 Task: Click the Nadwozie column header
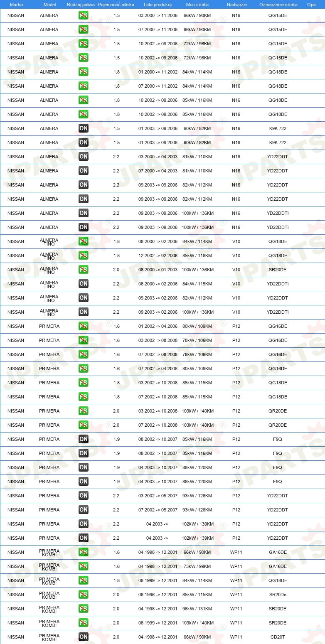tap(236, 5)
